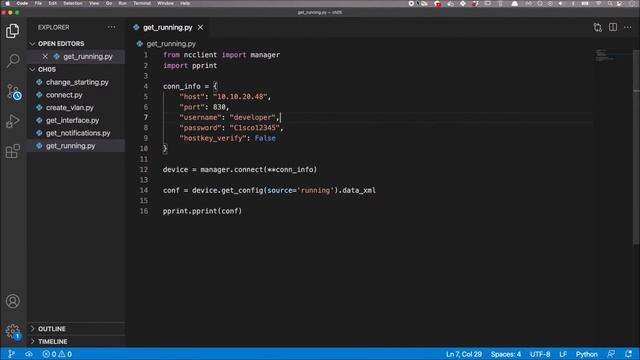Click the feedback icon in status bar
The image size is (640, 360).
[611, 354]
